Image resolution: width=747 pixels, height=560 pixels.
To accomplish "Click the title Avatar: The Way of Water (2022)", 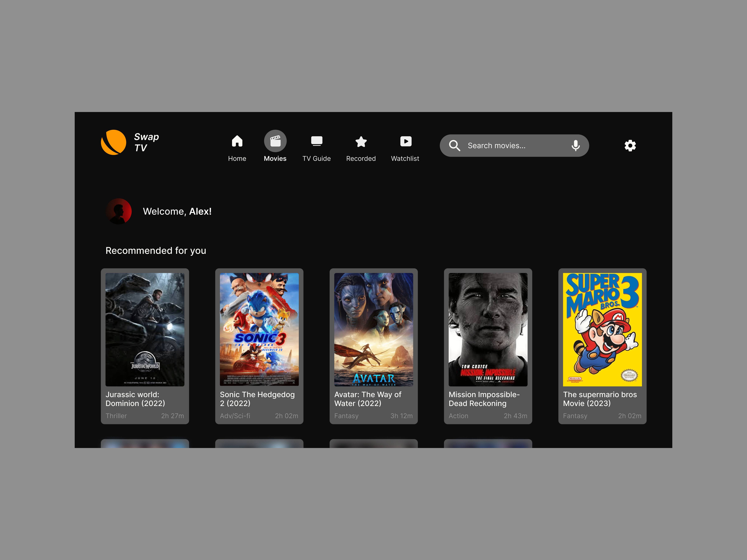I will click(x=368, y=399).
